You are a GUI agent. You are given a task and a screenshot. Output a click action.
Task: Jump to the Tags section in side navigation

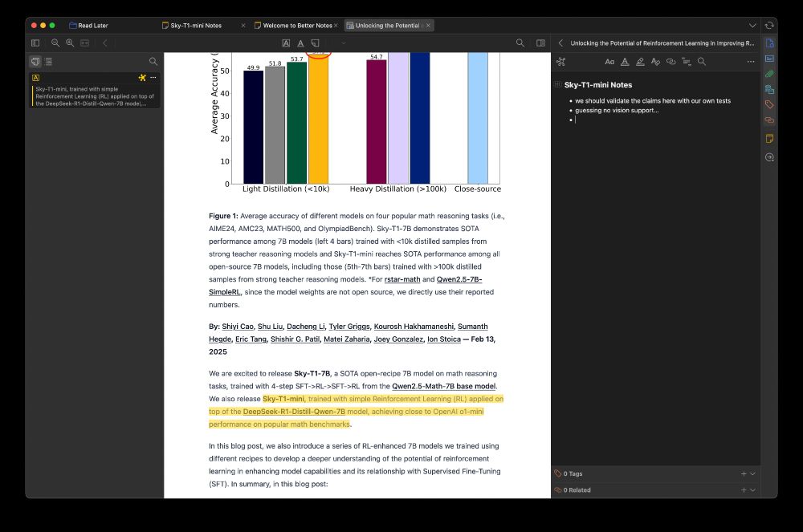point(769,104)
